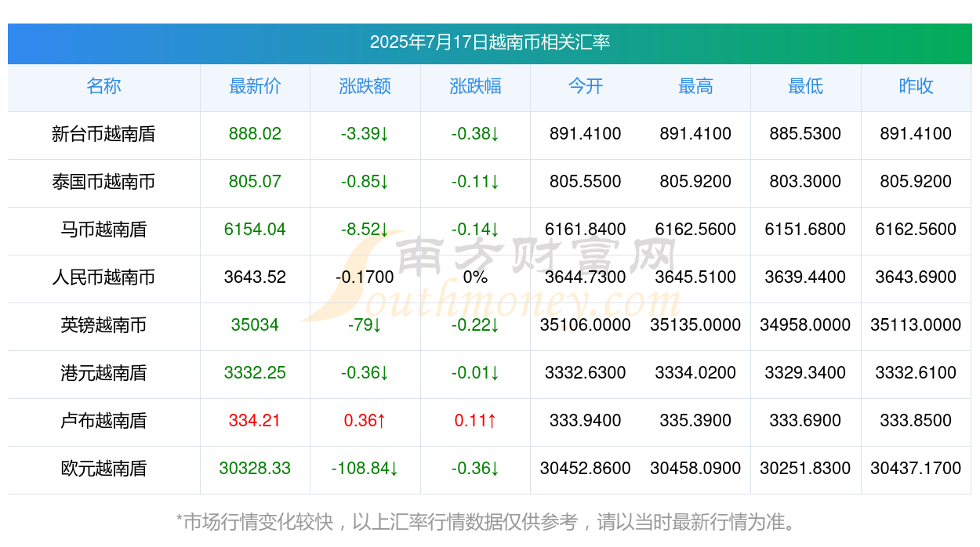Click high value 30458.0900

pyautogui.click(x=695, y=469)
